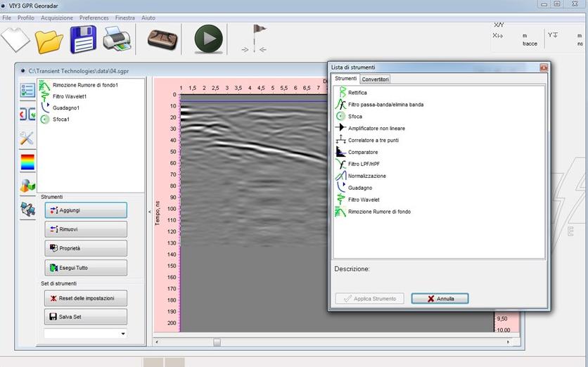Click the GPR device icon in toolbar

(x=162, y=39)
